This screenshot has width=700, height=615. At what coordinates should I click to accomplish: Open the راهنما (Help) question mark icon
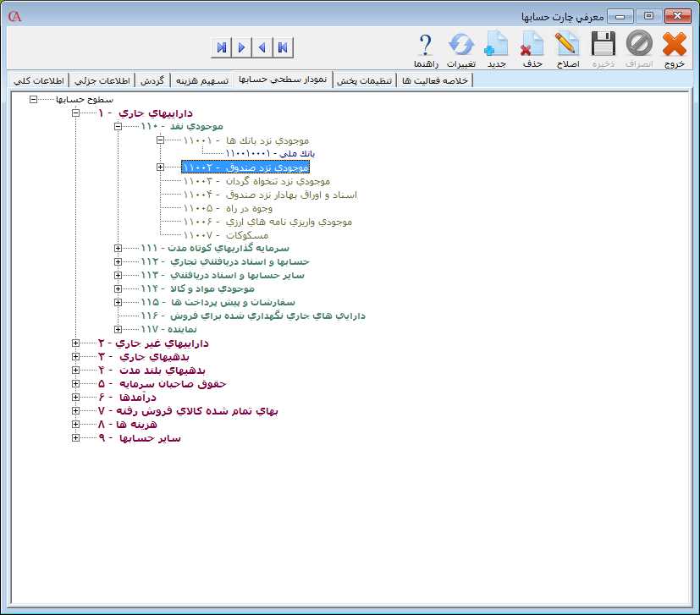(426, 49)
